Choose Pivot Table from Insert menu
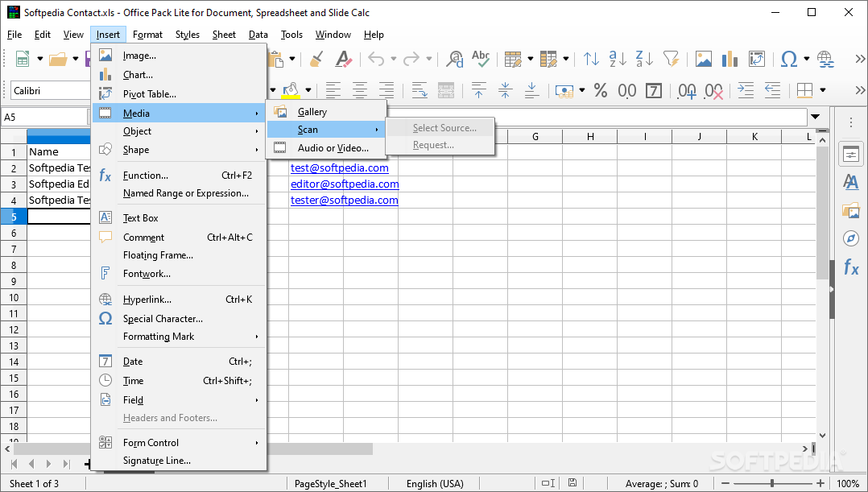 pyautogui.click(x=178, y=94)
